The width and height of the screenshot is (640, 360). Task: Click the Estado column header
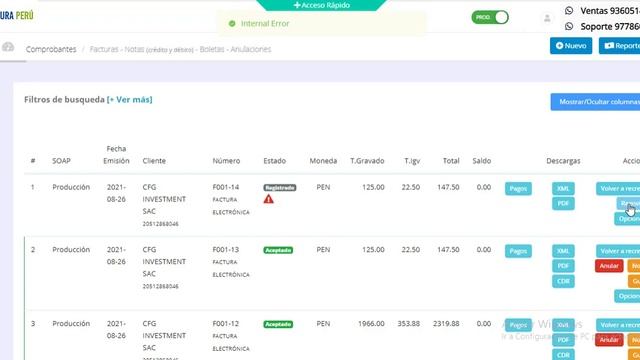(275, 161)
